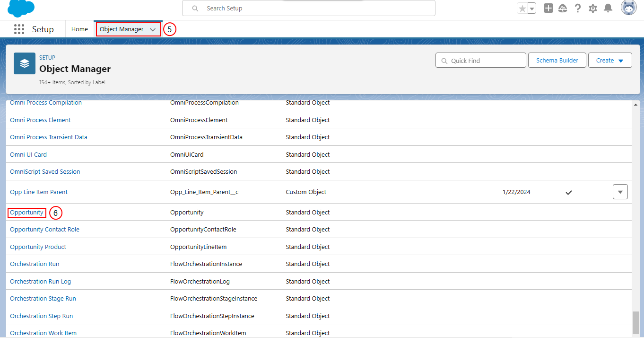Click the scrollbar up arrow
Image resolution: width=644 pixels, height=338 pixels.
pyautogui.click(x=636, y=105)
